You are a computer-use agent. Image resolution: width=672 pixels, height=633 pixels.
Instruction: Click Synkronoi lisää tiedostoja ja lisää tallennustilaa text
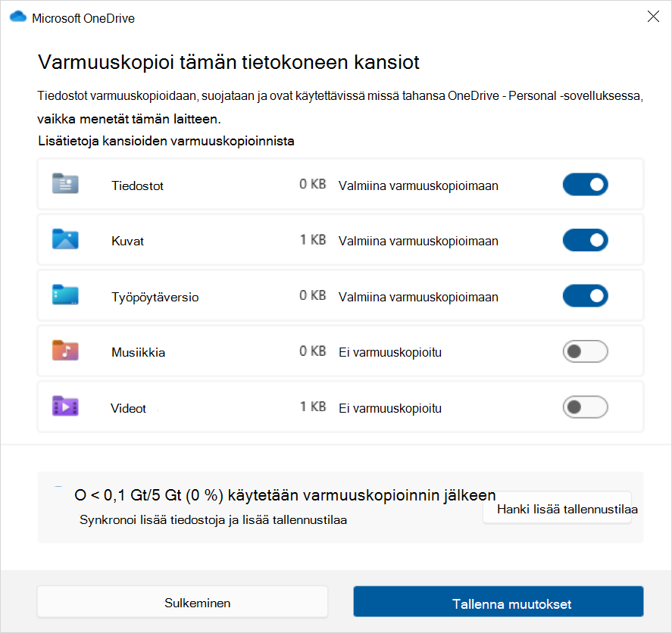(213, 520)
